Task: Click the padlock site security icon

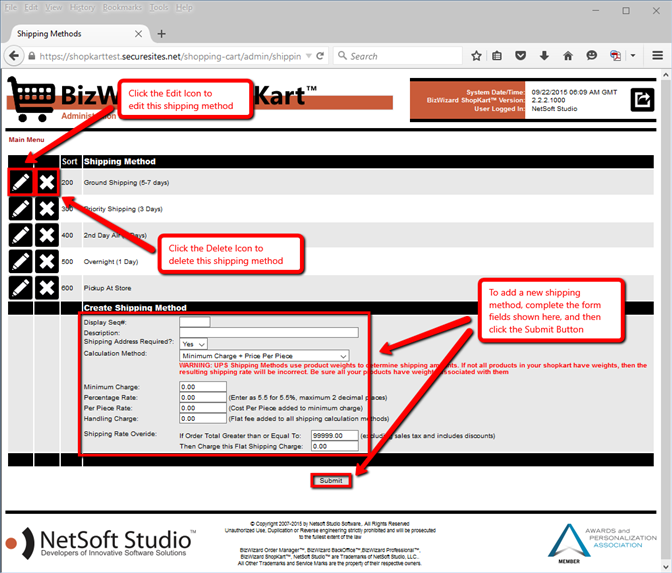Action: click(x=32, y=56)
